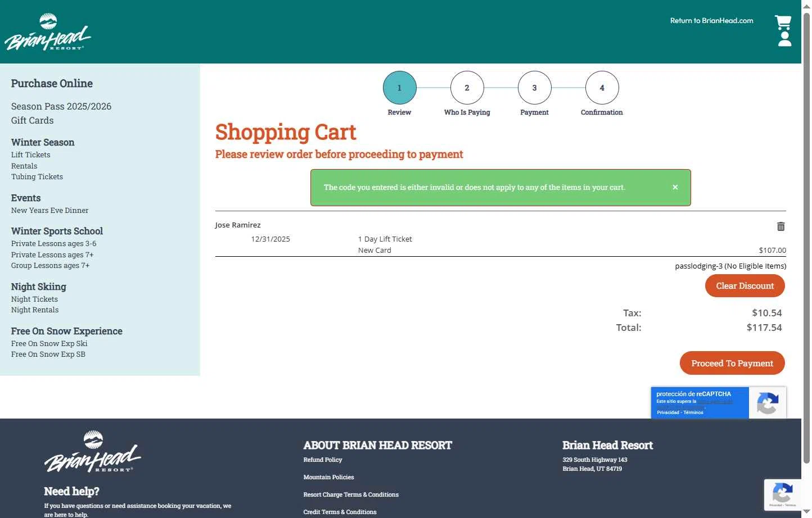Open Refund Policy footer link

[x=323, y=460]
